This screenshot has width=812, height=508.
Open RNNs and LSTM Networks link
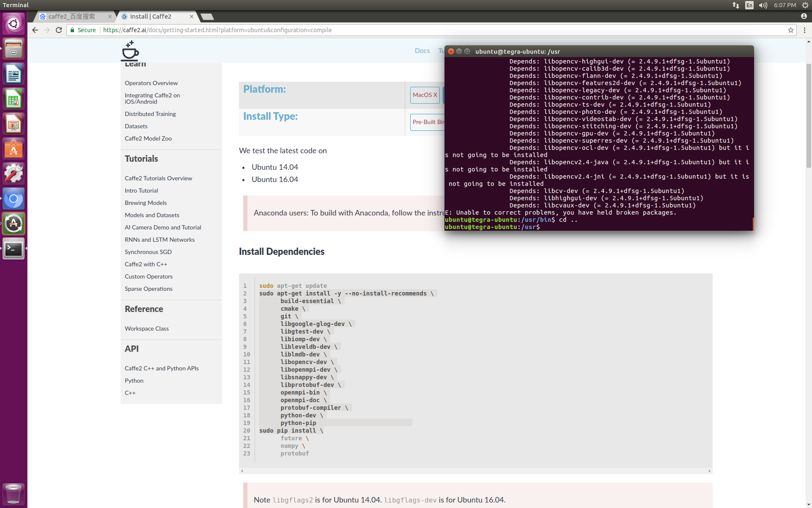(x=159, y=240)
